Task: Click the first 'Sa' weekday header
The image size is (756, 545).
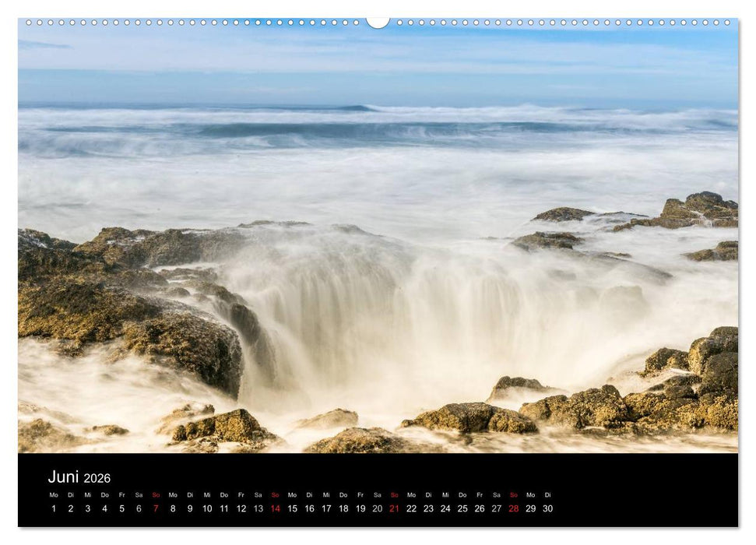Action: [x=137, y=494]
